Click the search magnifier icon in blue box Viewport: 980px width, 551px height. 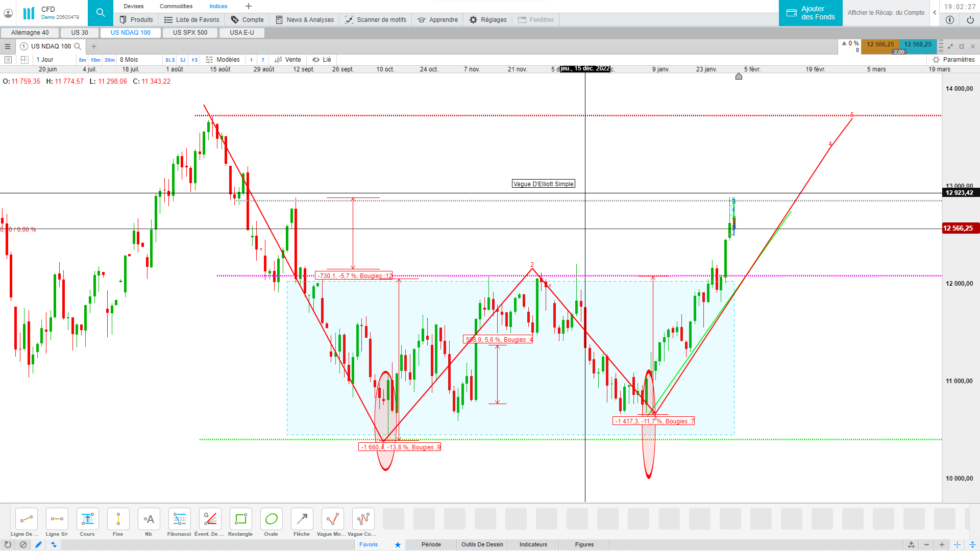click(x=101, y=13)
